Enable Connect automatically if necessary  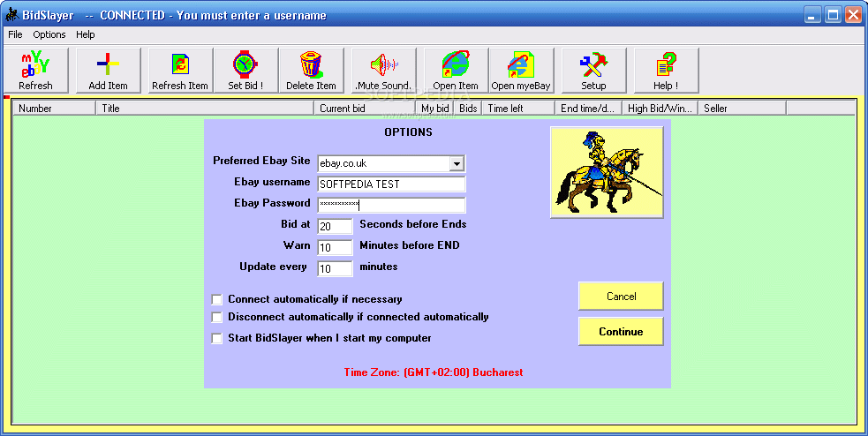[x=217, y=299]
